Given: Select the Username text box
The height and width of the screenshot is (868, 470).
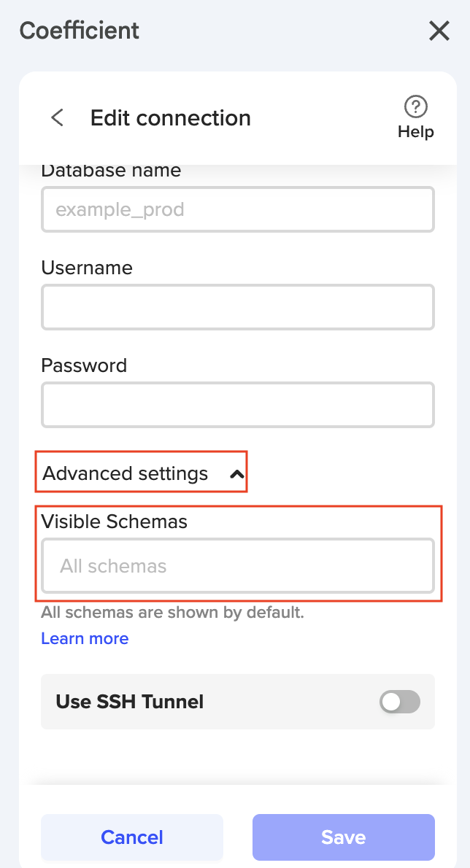Looking at the screenshot, I should pyautogui.click(x=238, y=307).
